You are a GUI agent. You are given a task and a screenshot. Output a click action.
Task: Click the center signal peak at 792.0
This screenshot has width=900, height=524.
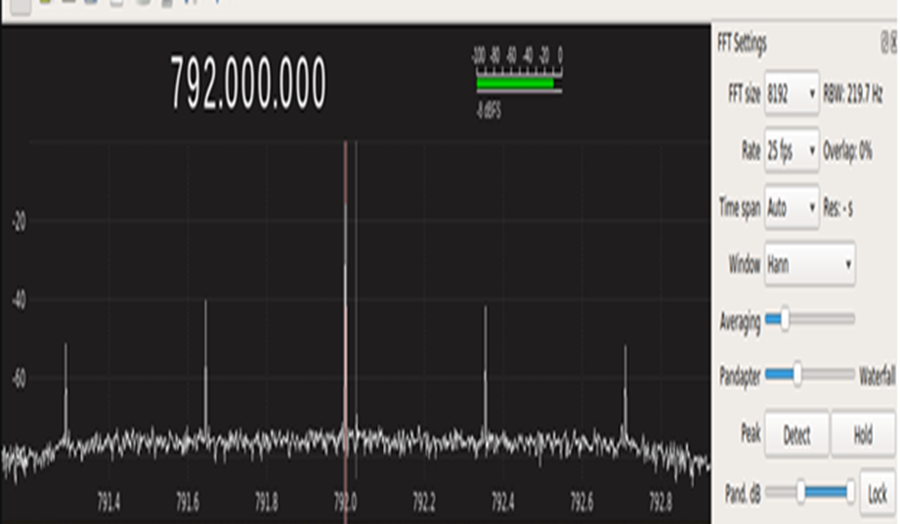[x=346, y=300]
